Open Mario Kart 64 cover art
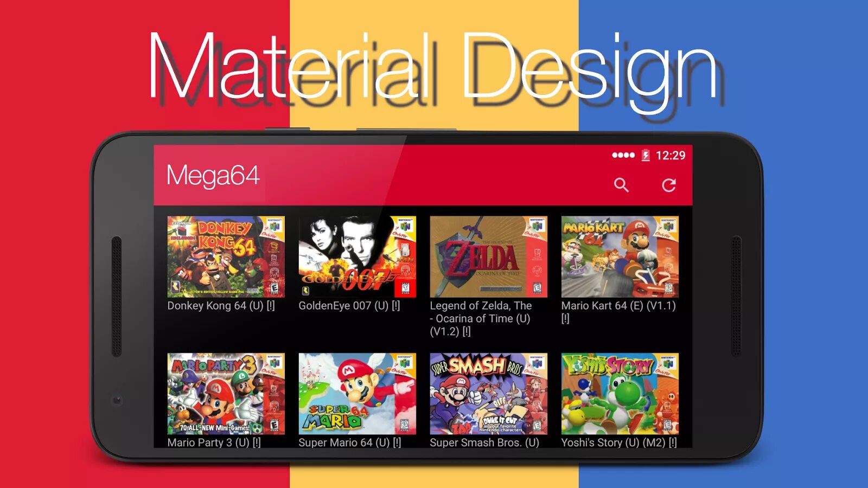The width and height of the screenshot is (868, 488). coord(620,256)
